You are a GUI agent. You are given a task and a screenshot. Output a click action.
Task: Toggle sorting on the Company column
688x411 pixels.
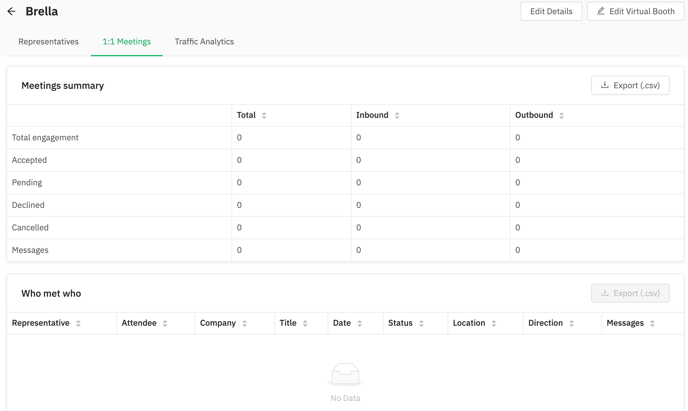click(244, 323)
